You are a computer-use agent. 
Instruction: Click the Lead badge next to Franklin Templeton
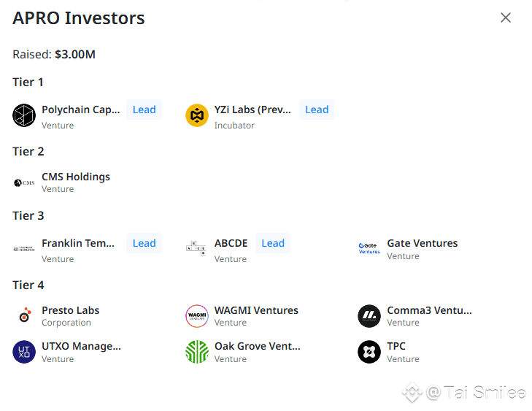tap(144, 243)
